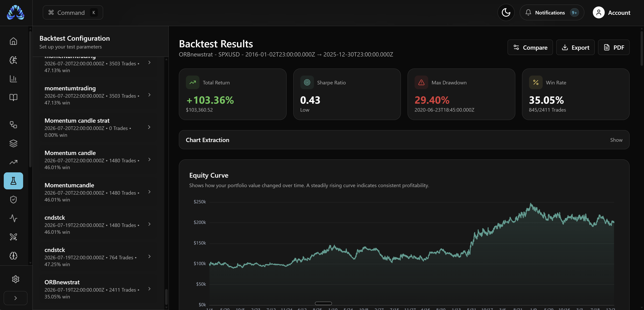Open the AI brain circuit sidebar icon

pyautogui.click(x=13, y=60)
